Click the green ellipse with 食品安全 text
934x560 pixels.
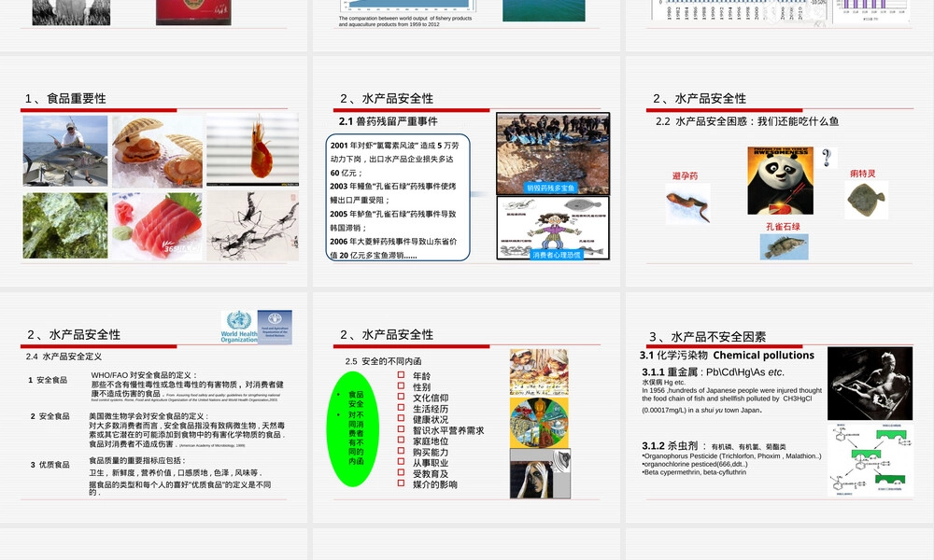point(353,429)
